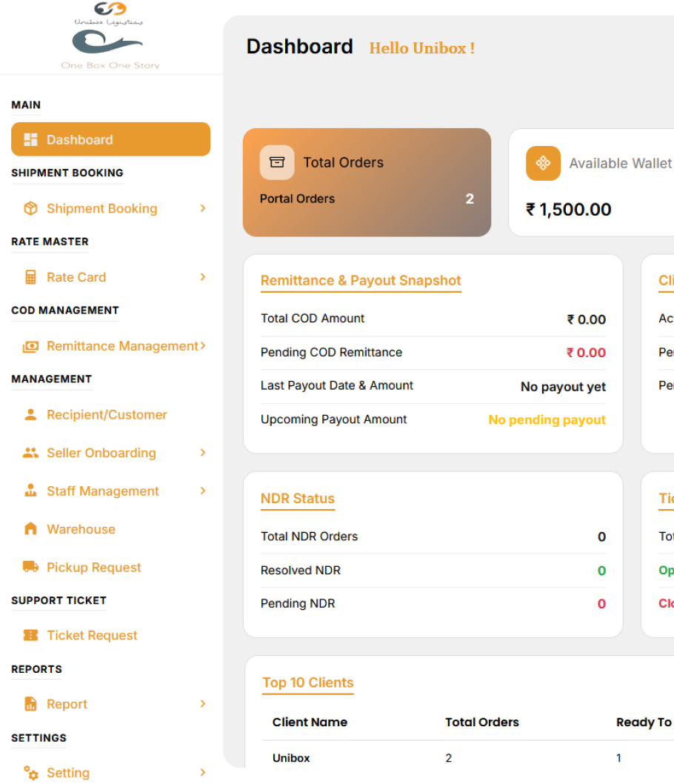Click the Total Orders archive box icon
Viewport: 674px width, 784px height.
point(277,162)
